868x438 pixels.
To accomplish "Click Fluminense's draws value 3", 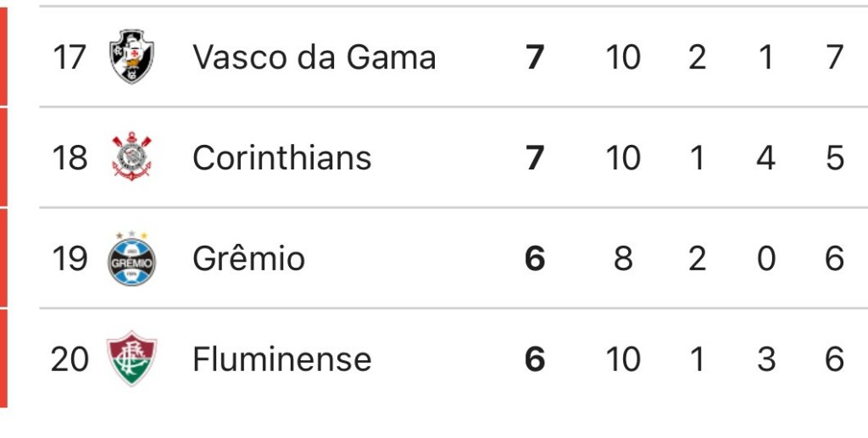I will point(765,359).
